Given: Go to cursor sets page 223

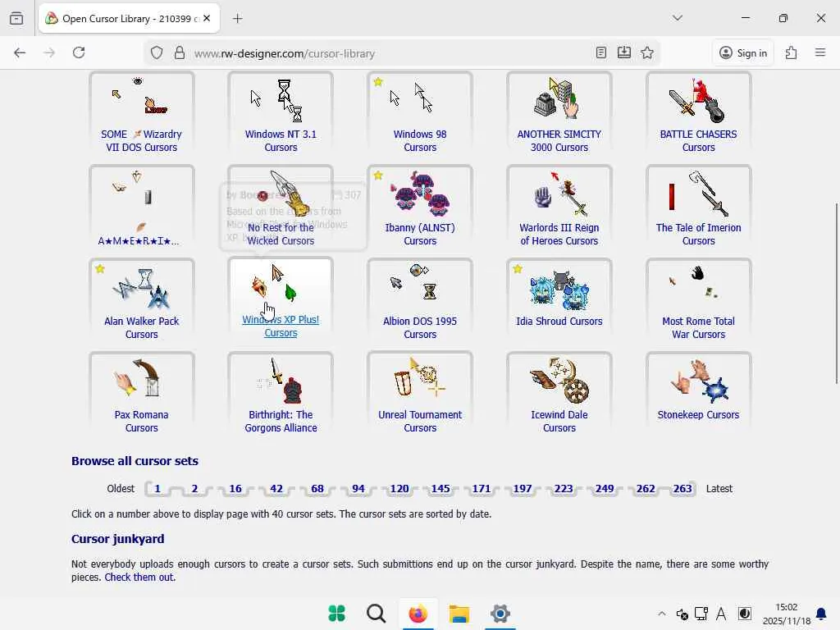Looking at the screenshot, I should click(563, 489).
